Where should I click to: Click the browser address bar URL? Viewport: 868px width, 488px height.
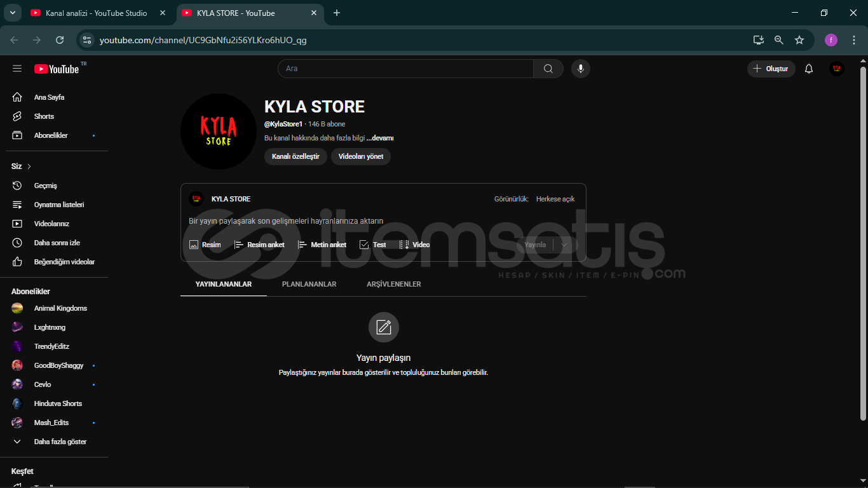203,40
